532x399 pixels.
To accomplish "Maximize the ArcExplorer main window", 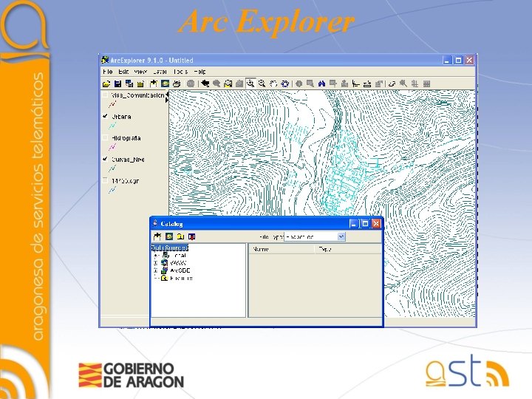I will click(x=458, y=61).
